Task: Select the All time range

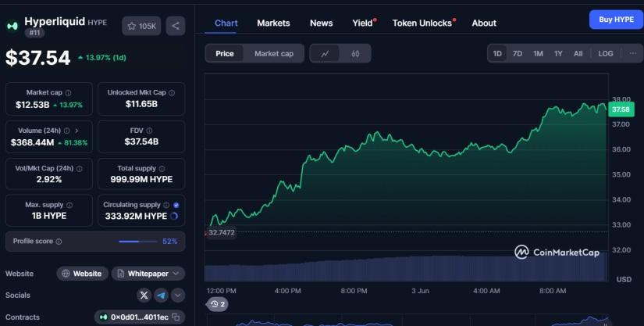Action: 578,53
